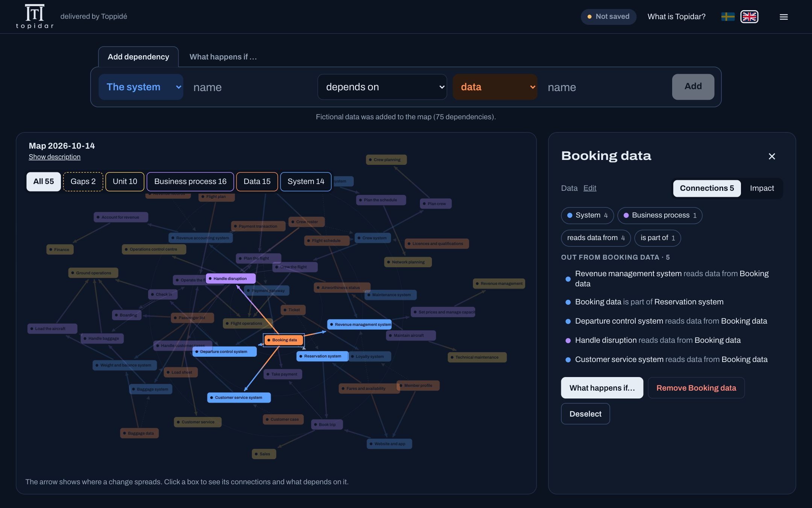Focus the first name input field

pyautogui.click(x=251, y=87)
